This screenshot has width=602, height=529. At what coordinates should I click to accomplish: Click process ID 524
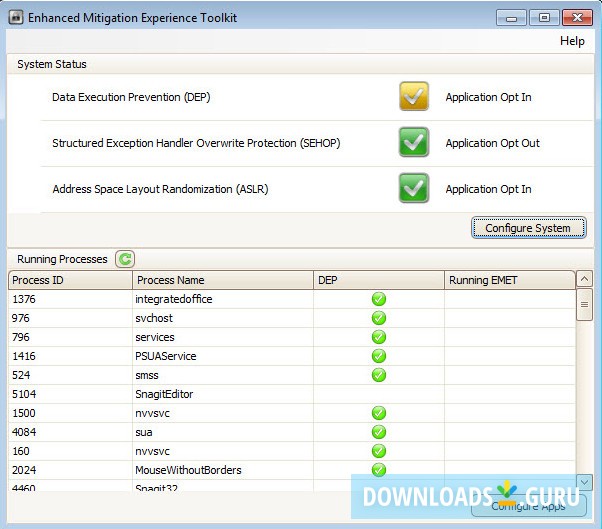(21, 375)
